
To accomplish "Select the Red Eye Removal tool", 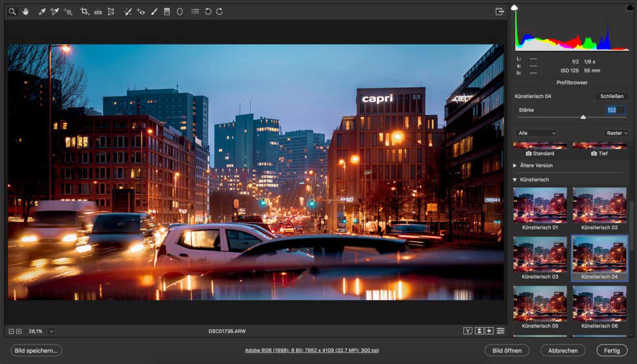I will (141, 11).
